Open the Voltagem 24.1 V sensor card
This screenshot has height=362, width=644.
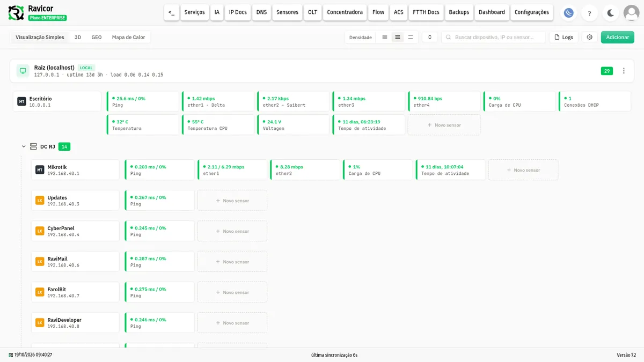click(x=293, y=125)
